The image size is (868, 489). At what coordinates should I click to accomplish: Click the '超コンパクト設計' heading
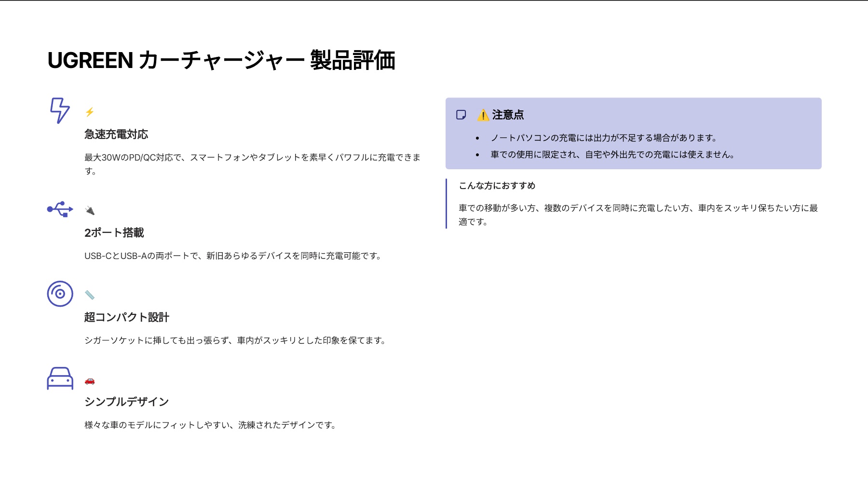tap(127, 317)
